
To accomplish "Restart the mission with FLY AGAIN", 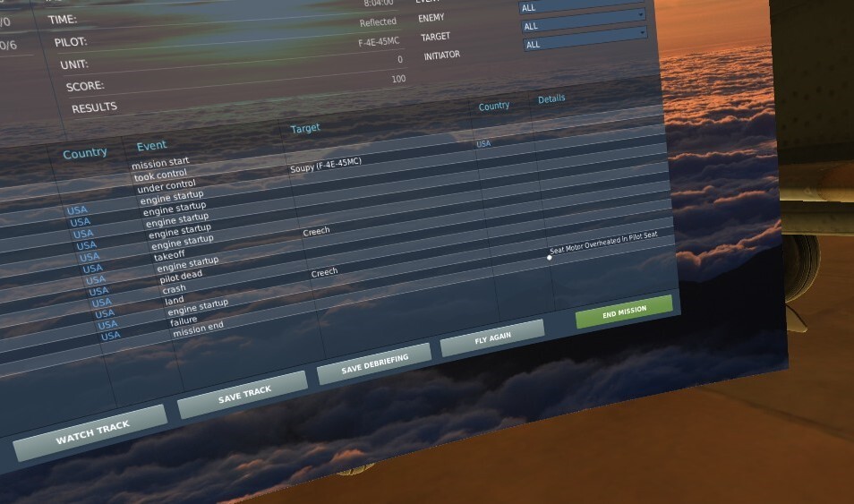I will tap(491, 338).
